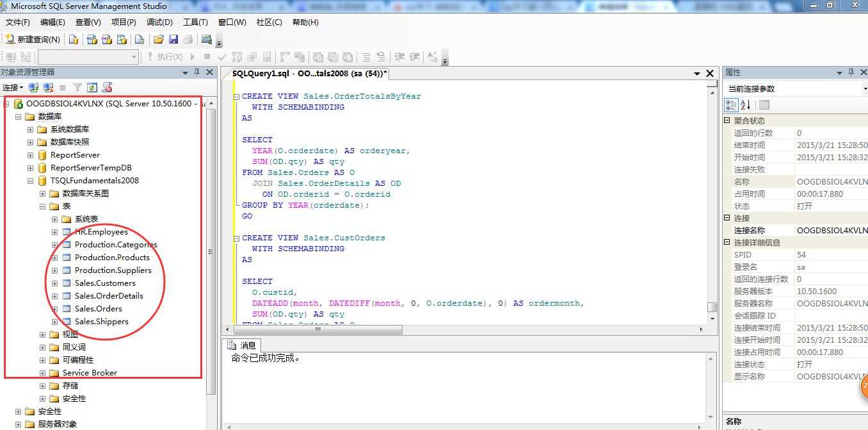Viewport: 868px width, 430px height.
Task: Select the 消息 messages tab
Action: pos(242,345)
